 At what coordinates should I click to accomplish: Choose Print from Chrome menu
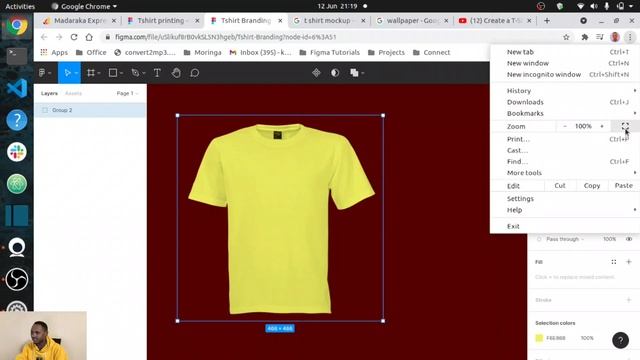pos(565,139)
